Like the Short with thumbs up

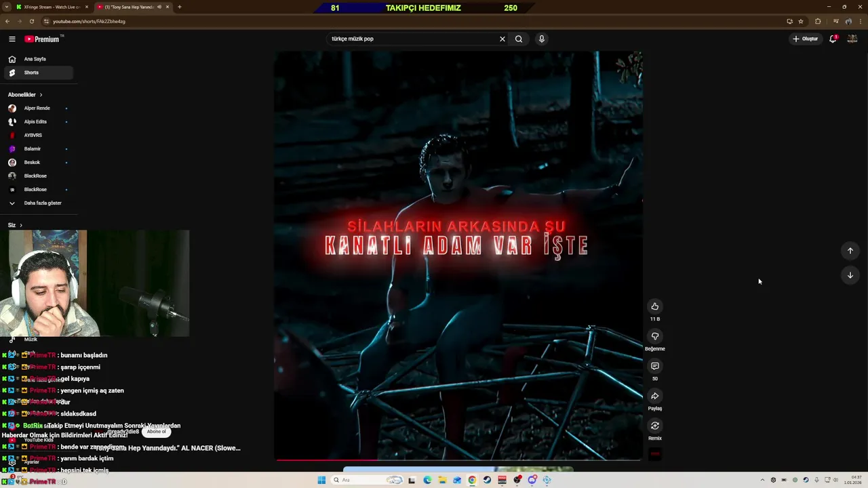(655, 306)
